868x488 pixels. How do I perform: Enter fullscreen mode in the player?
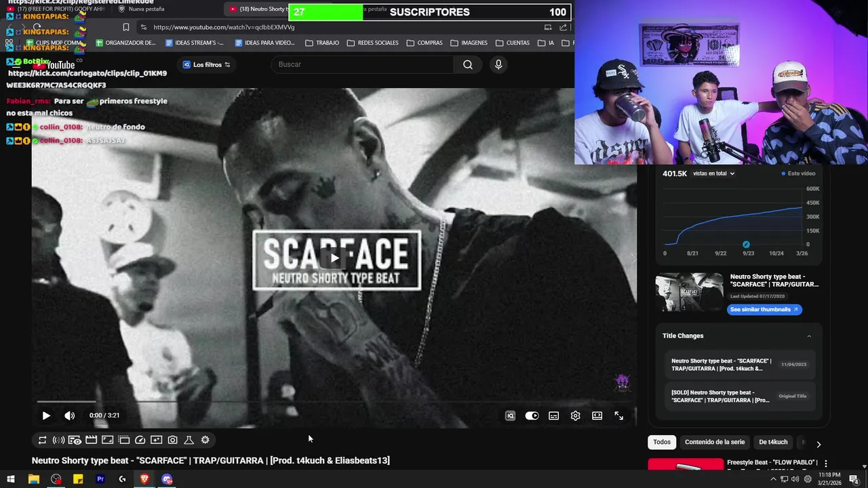618,415
